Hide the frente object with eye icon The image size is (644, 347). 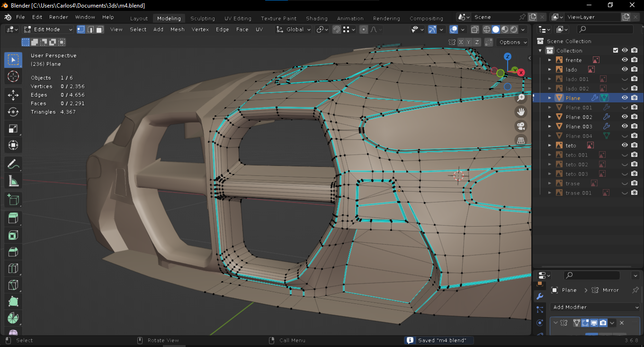tap(625, 60)
